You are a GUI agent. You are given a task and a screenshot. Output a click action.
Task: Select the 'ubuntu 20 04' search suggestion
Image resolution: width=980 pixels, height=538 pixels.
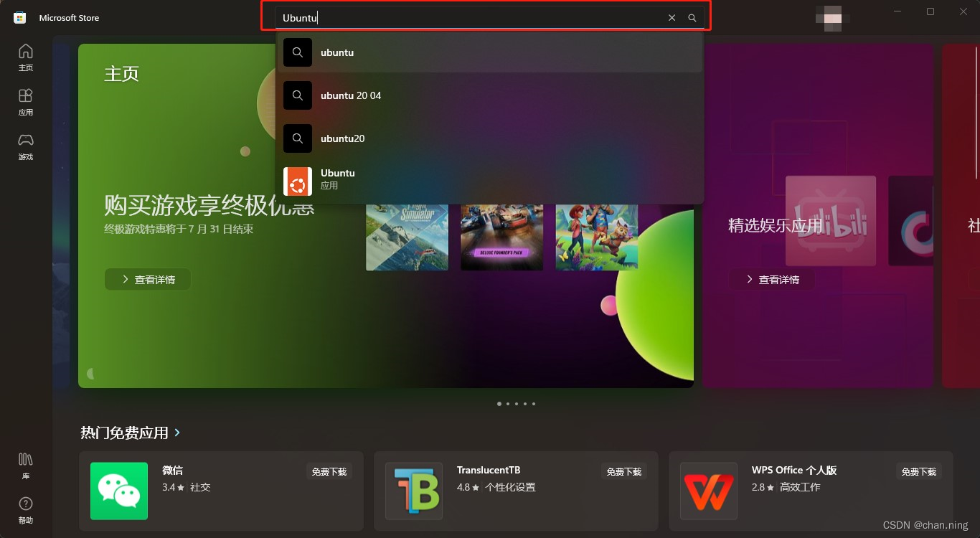[x=490, y=95]
